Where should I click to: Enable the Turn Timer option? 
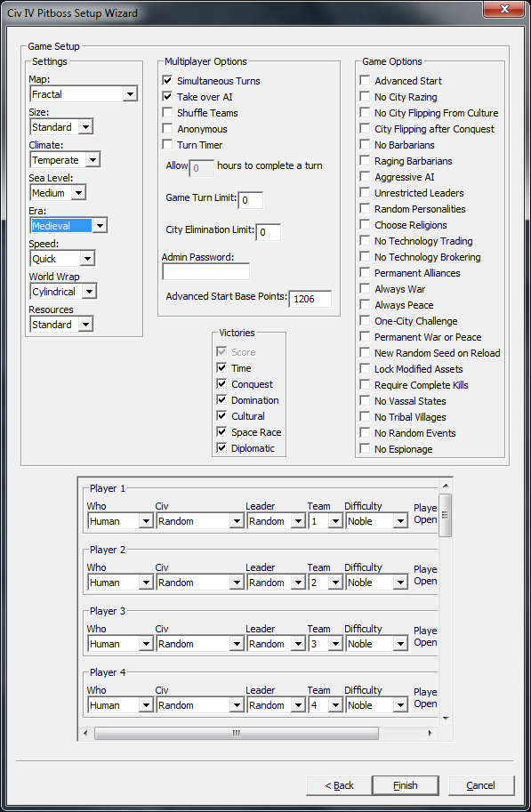pos(167,145)
